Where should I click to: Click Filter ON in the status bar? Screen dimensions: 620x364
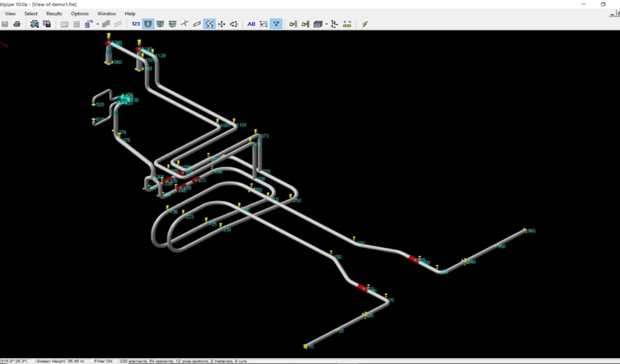(x=103, y=361)
